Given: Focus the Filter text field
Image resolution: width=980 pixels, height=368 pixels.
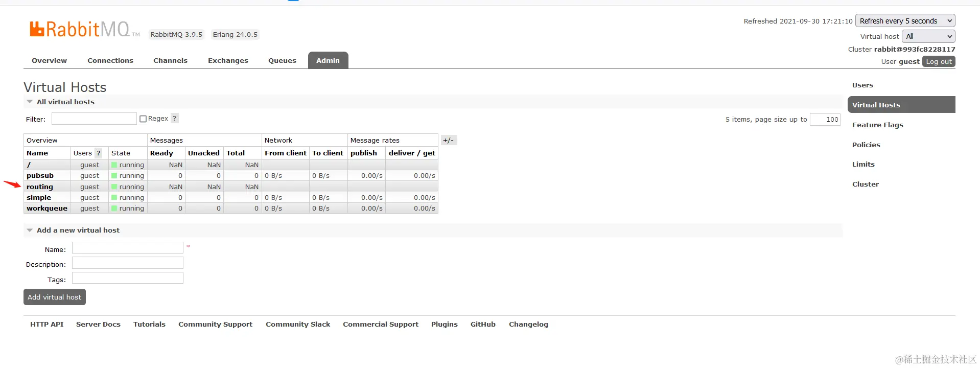Looking at the screenshot, I should 94,119.
